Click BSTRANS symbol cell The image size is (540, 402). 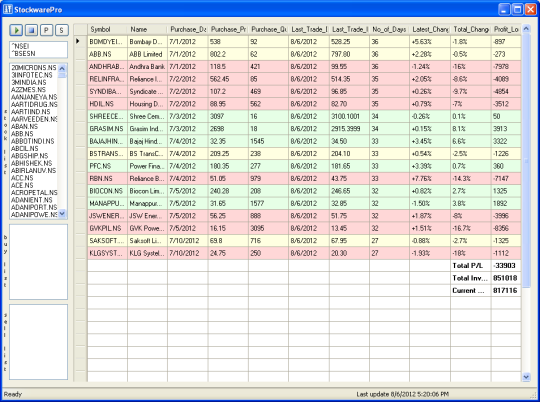click(107, 153)
